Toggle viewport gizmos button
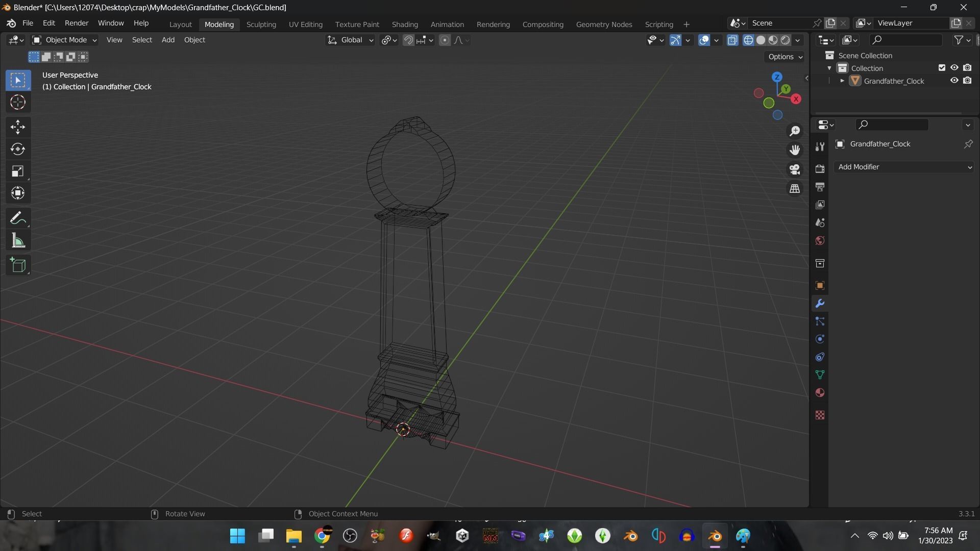The height and width of the screenshot is (551, 980). click(675, 40)
